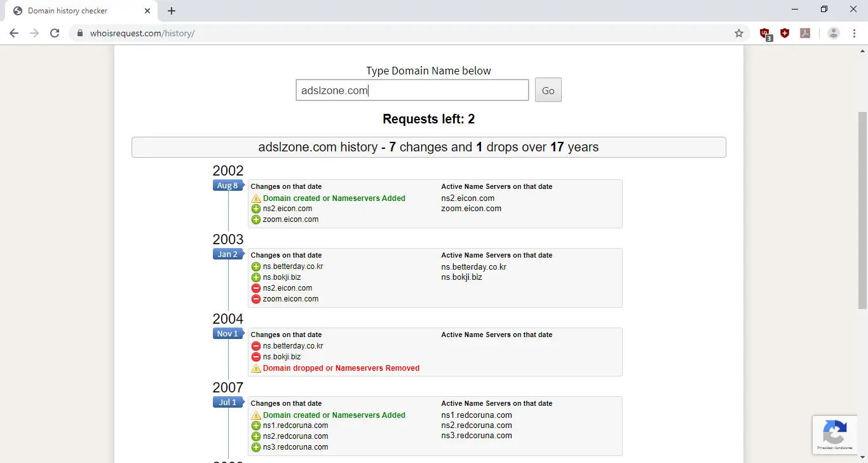Submit the domain with Go

pos(548,90)
